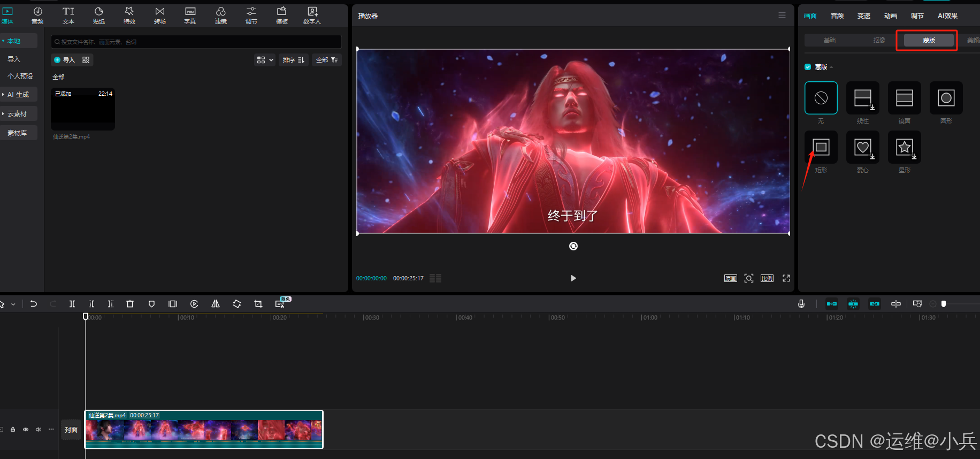Screen dimensions: 980x459
Task: Toggle the main-track magnet snap button
Action: 832,304
